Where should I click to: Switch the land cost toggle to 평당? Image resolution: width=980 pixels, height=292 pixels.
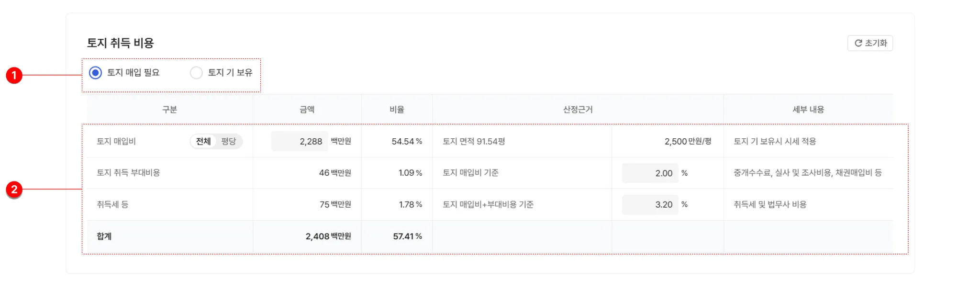click(229, 141)
